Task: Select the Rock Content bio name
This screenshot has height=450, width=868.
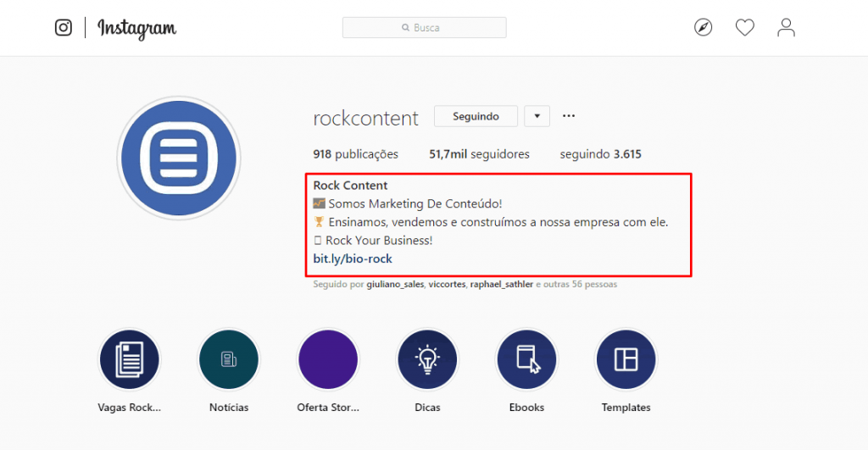Action: pos(350,186)
